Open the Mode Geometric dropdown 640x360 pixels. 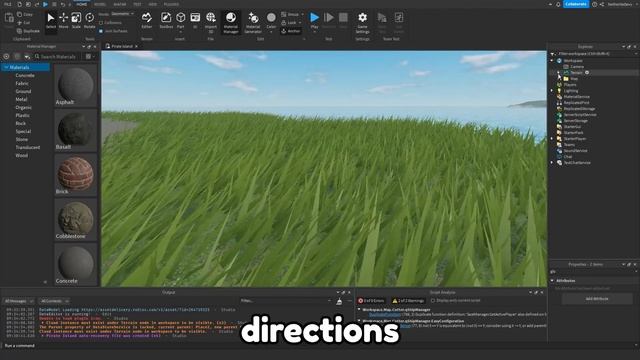[x=122, y=14]
